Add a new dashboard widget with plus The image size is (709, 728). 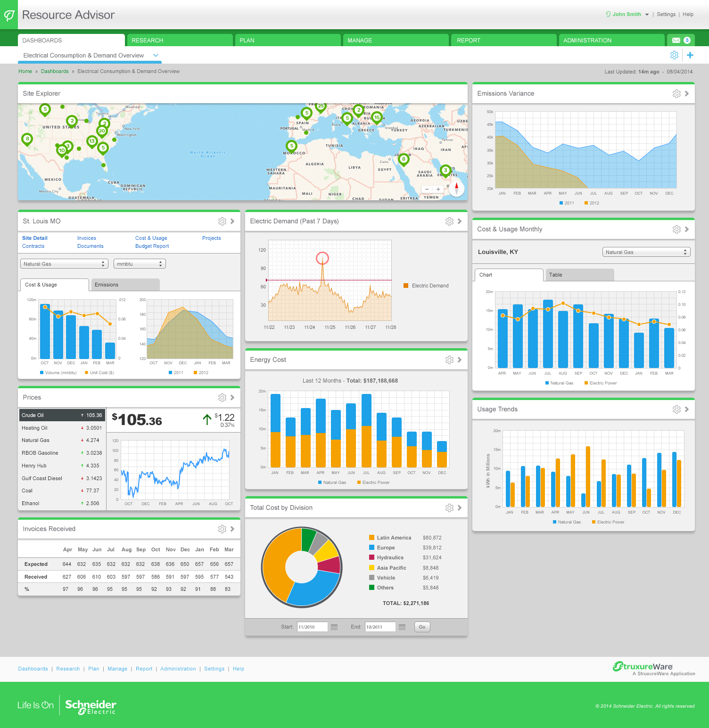click(690, 55)
